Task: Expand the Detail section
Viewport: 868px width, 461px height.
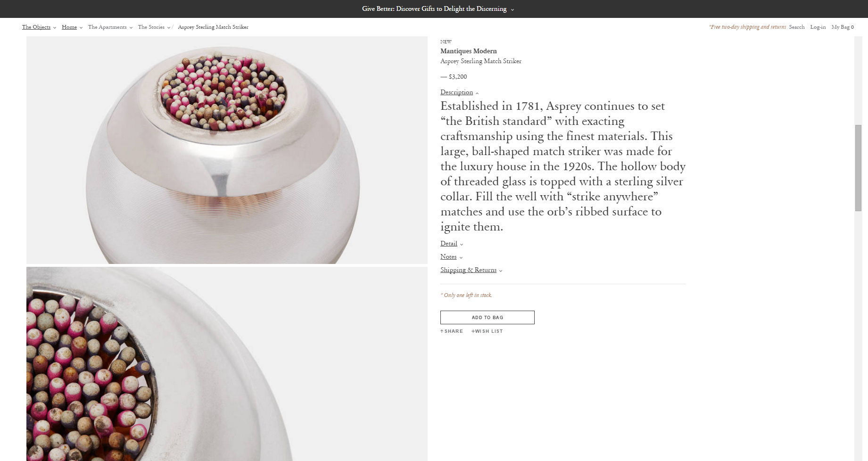Action: coord(449,244)
